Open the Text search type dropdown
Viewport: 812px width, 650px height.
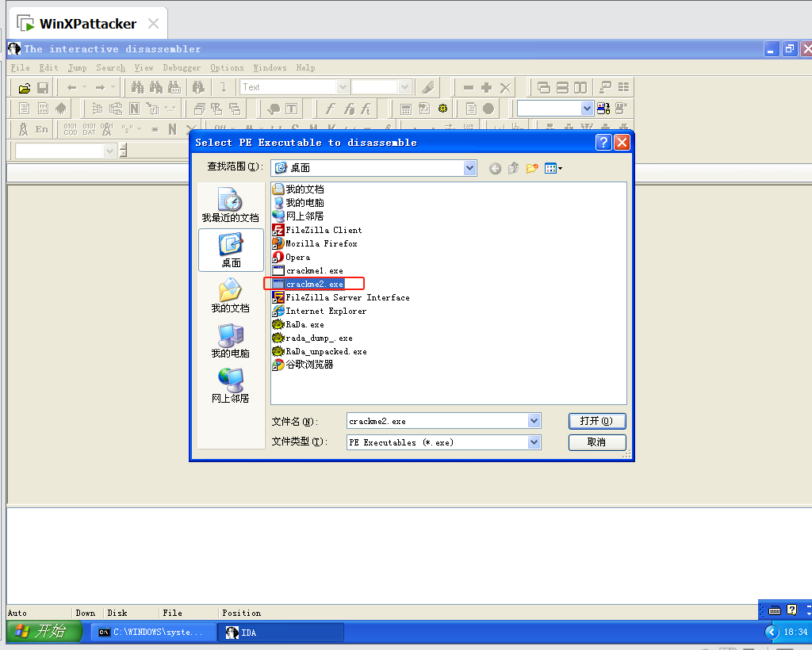tap(343, 87)
